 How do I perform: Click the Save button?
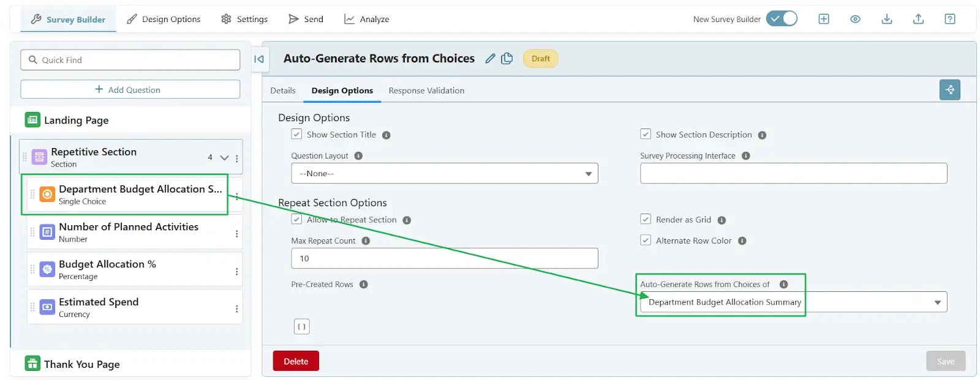pos(946,361)
